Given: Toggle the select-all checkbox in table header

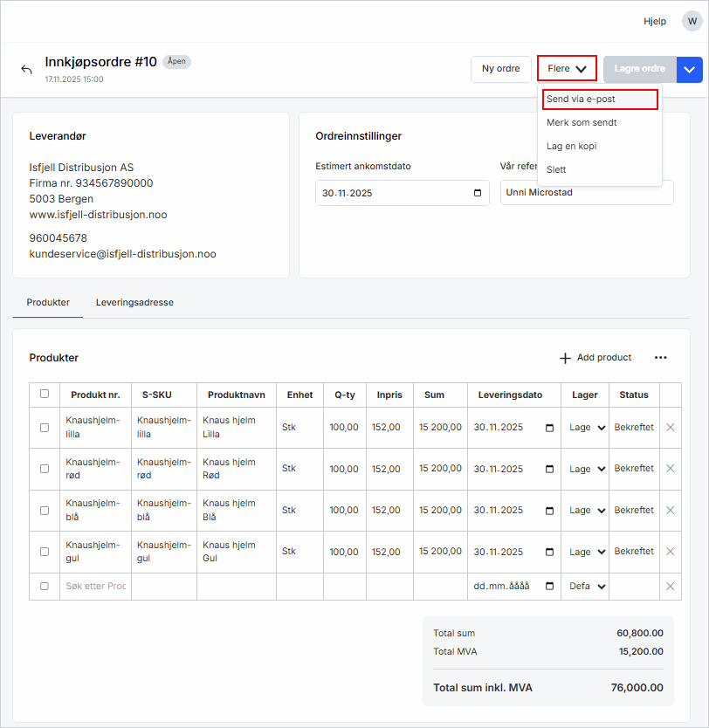Looking at the screenshot, I should pos(45,394).
